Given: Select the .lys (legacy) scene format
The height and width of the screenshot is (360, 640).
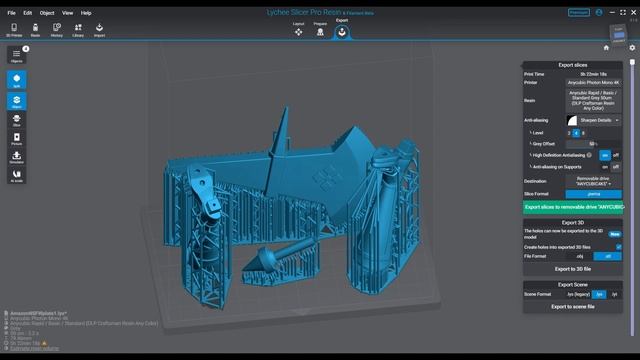Looking at the screenshot, I should pyautogui.click(x=578, y=295).
